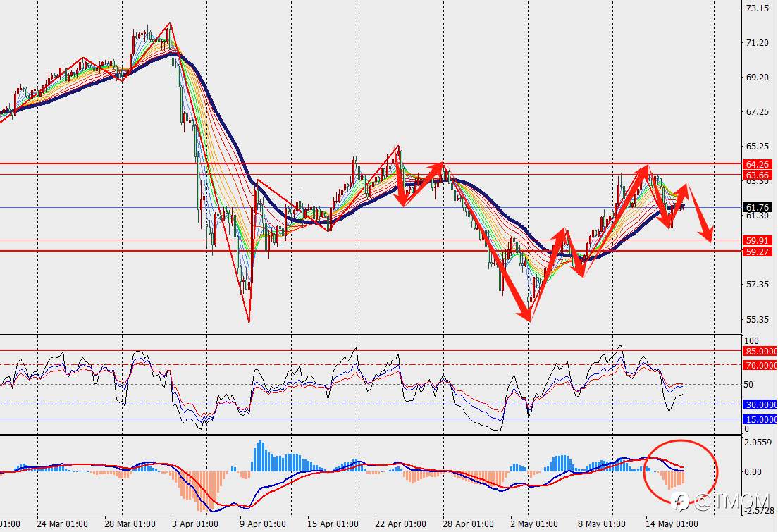Select the current price label 61.76
Image resolution: width=778 pixels, height=532 pixels.
tap(758, 207)
